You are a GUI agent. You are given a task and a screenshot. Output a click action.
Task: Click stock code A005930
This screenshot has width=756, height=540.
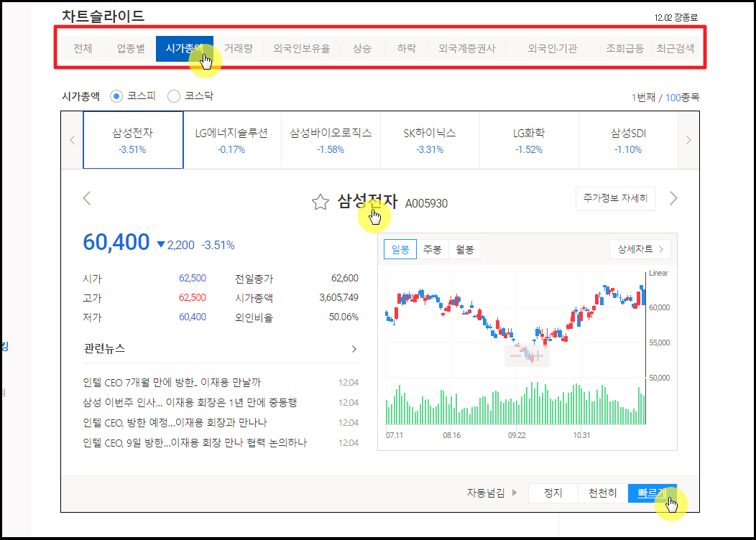[426, 204]
